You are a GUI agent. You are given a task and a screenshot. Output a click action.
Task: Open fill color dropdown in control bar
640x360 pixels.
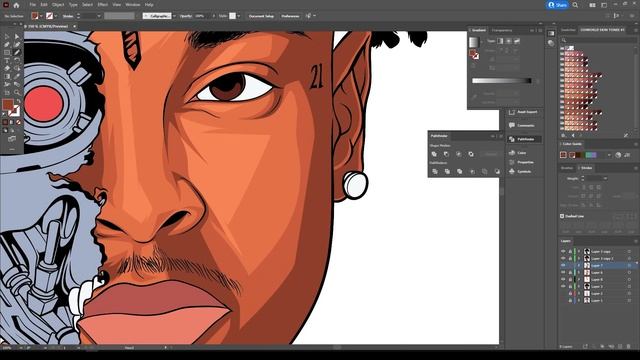coord(41,16)
